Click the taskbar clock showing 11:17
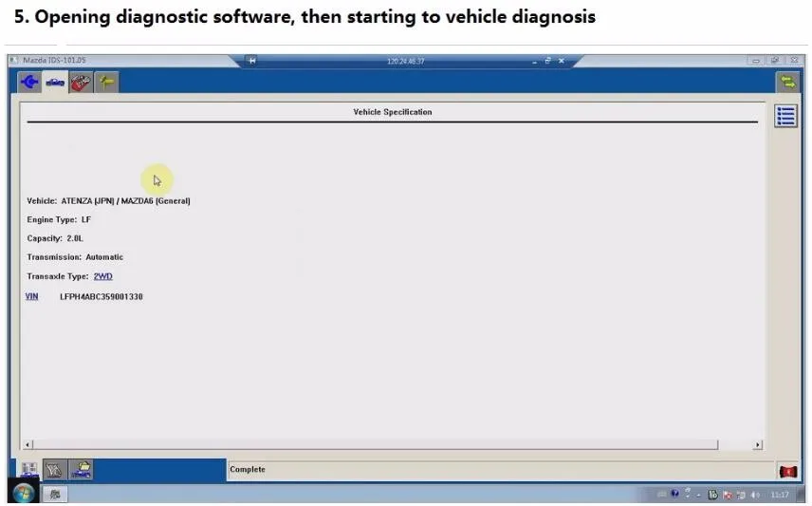The height and width of the screenshot is (506, 812). 779,496
